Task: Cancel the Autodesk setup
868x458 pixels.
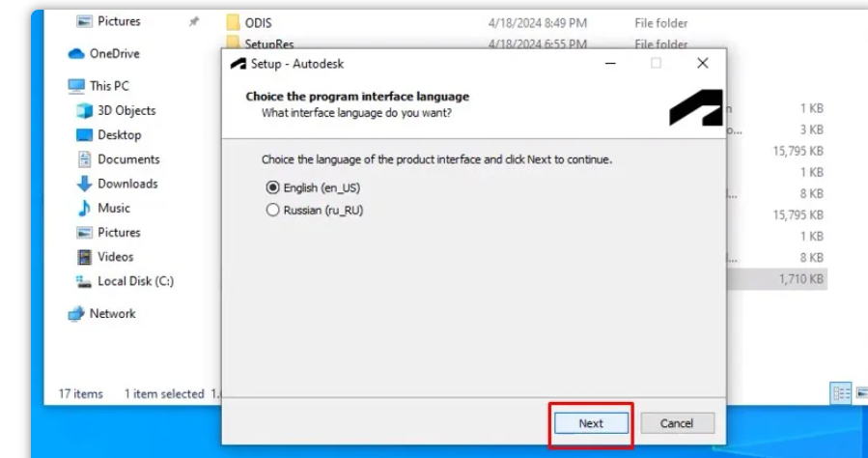Action: [676, 423]
